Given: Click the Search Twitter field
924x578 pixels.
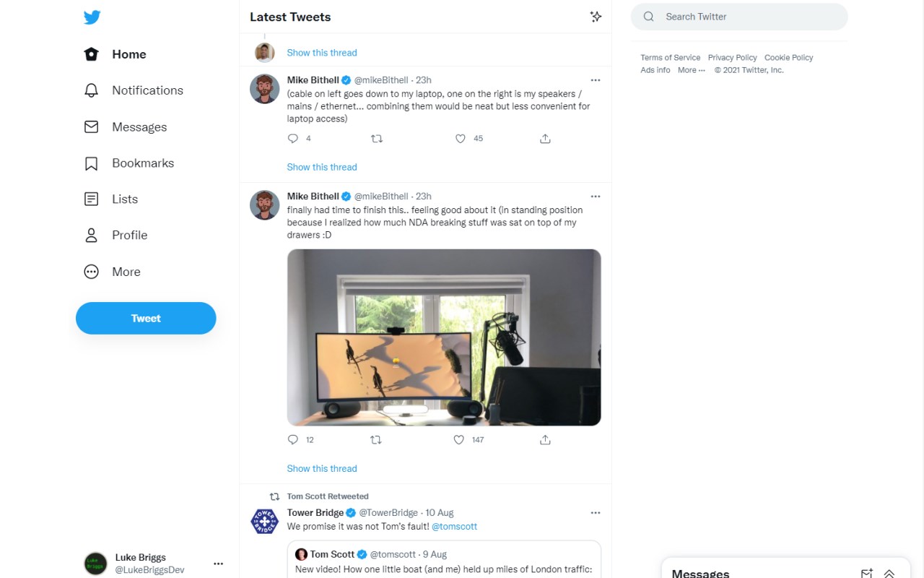Looking at the screenshot, I should click(739, 17).
